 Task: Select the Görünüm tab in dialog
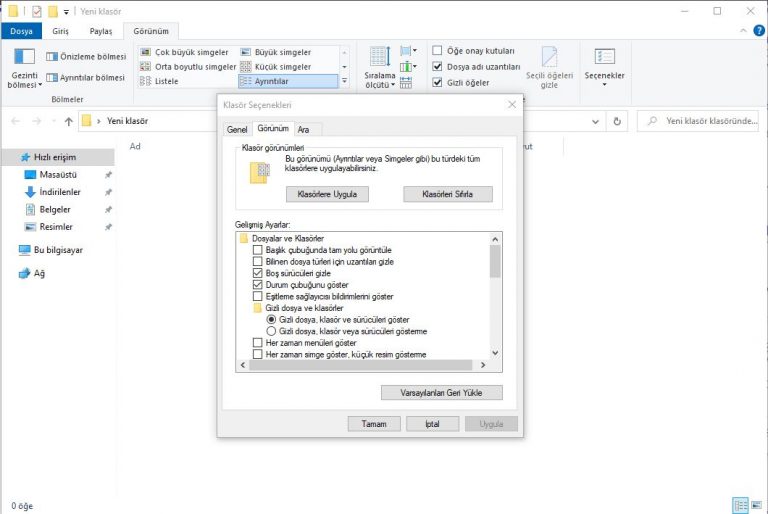coord(273,128)
